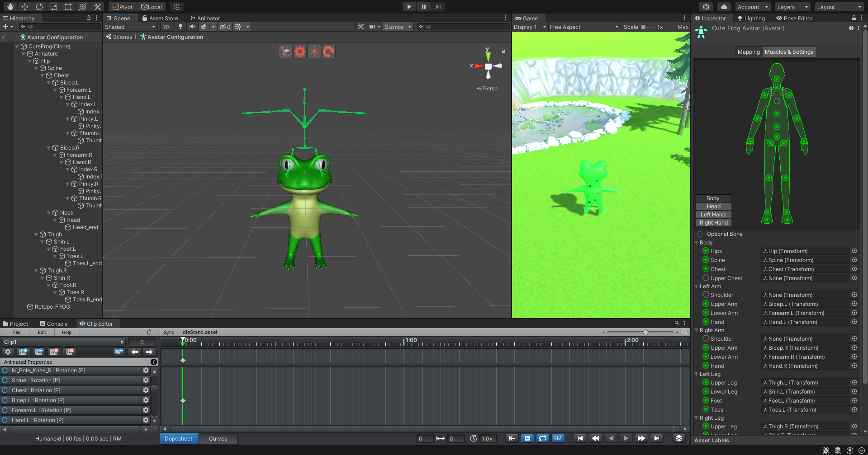868x455 pixels.
Task: Click the first remove-clip filmstrip icon
Action: tap(54, 352)
